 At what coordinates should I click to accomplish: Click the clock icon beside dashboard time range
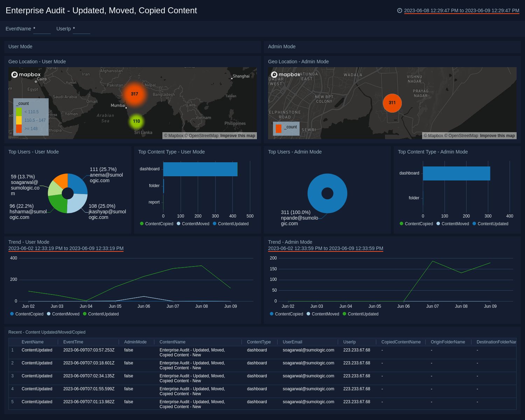point(399,10)
